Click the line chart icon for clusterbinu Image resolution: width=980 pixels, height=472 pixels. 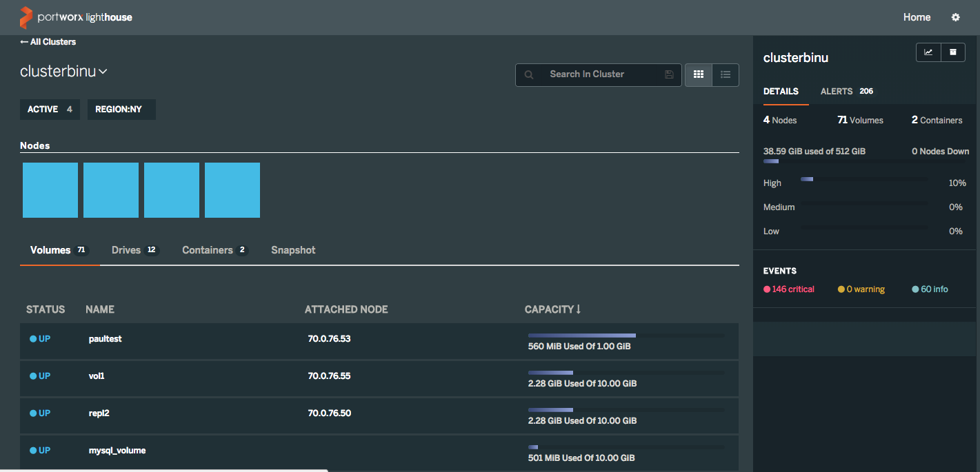click(928, 52)
